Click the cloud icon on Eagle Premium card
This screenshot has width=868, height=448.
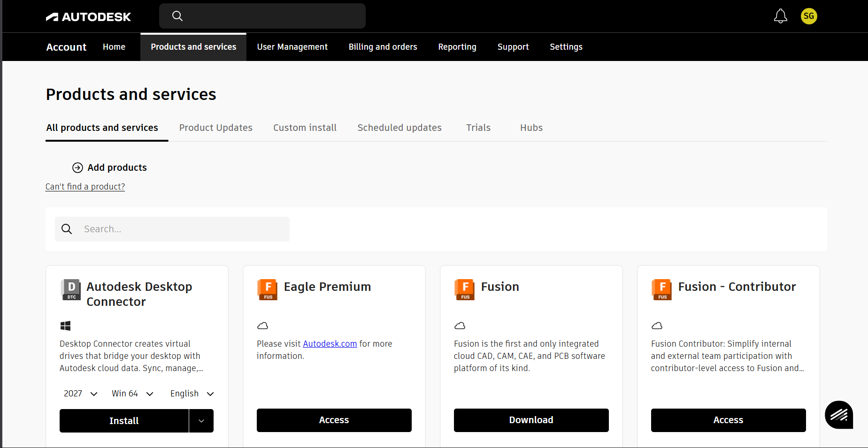(x=263, y=326)
